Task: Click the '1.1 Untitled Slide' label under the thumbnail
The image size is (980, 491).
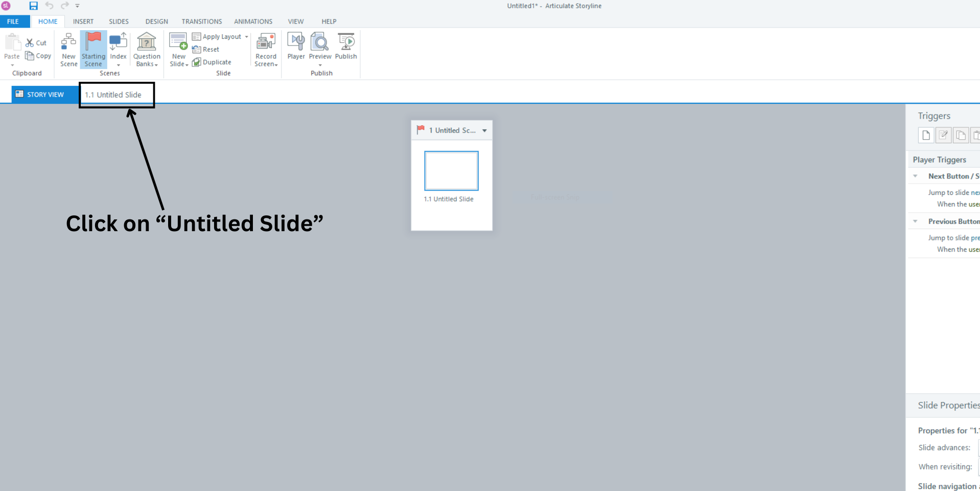Action: point(449,199)
